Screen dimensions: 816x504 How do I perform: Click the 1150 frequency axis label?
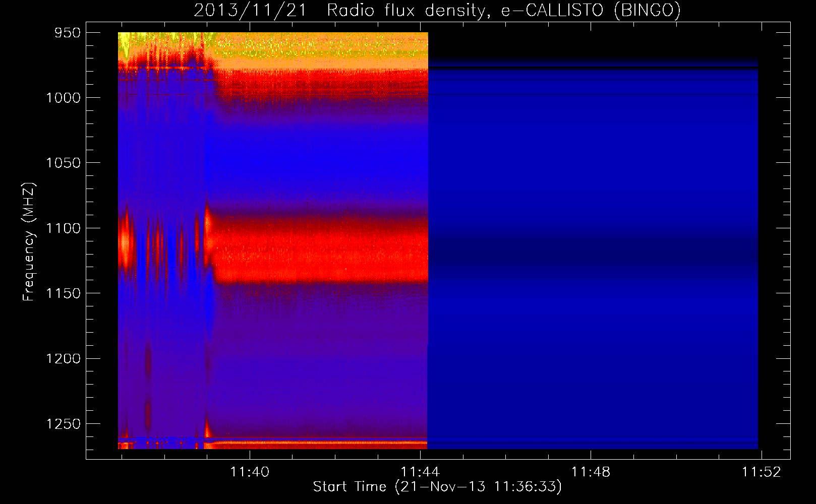click(x=63, y=293)
